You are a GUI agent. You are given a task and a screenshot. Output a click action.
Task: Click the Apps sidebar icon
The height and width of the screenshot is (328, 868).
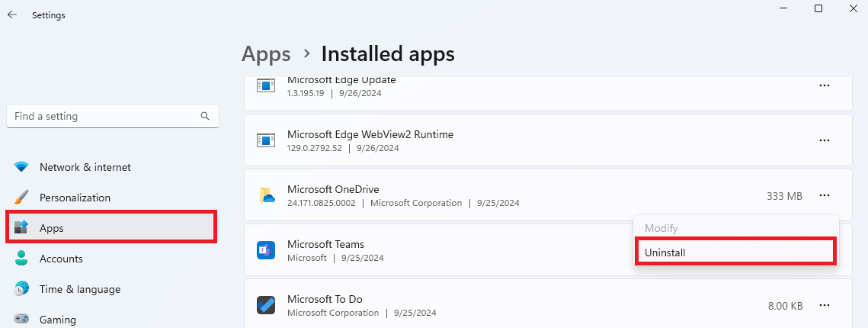point(21,227)
